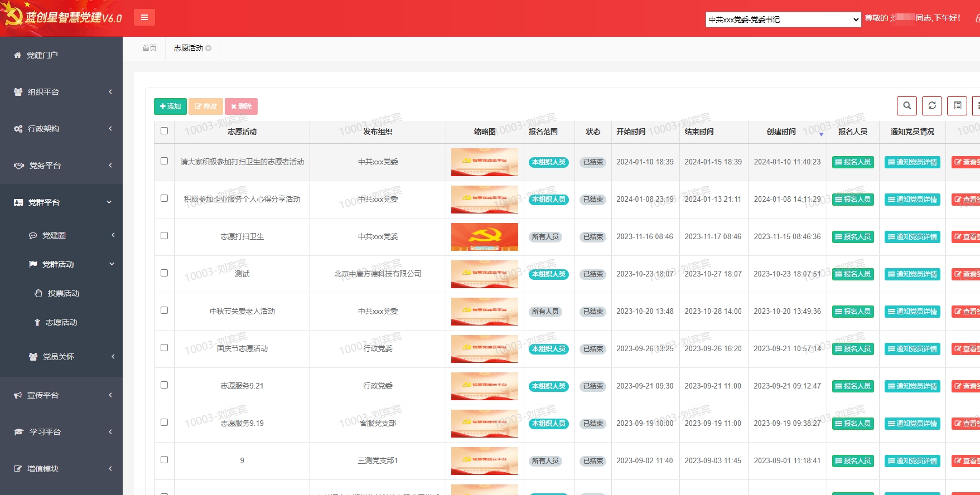Expand the 组织平台 menu chevron
This screenshot has height=495, width=980.
click(110, 92)
